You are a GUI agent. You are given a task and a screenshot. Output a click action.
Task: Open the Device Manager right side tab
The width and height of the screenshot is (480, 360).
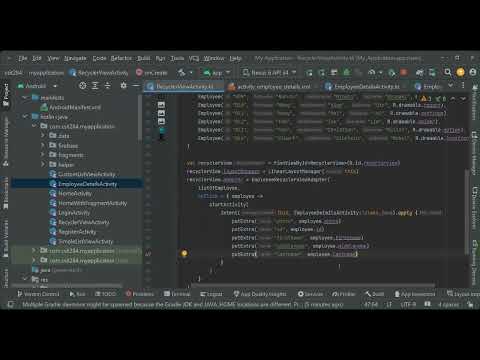pos(474,153)
